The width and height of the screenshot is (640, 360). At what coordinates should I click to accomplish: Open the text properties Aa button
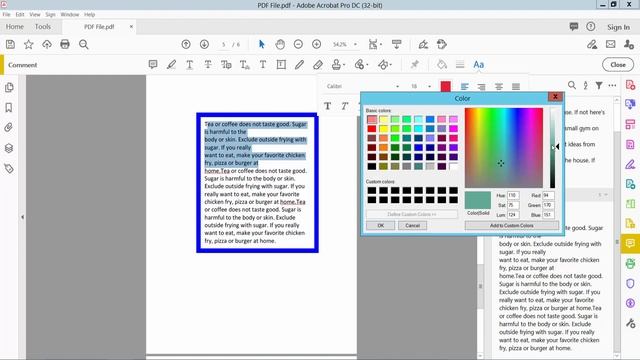pos(478,64)
